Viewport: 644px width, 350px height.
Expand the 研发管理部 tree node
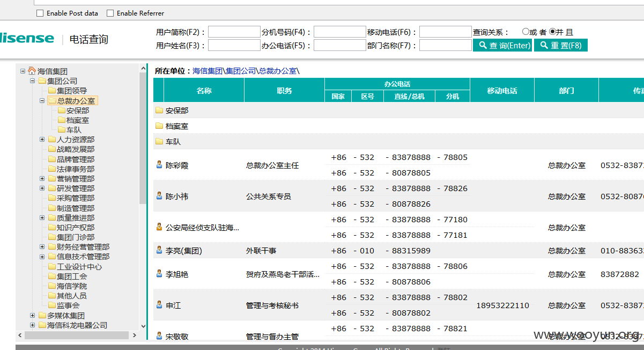[42, 188]
